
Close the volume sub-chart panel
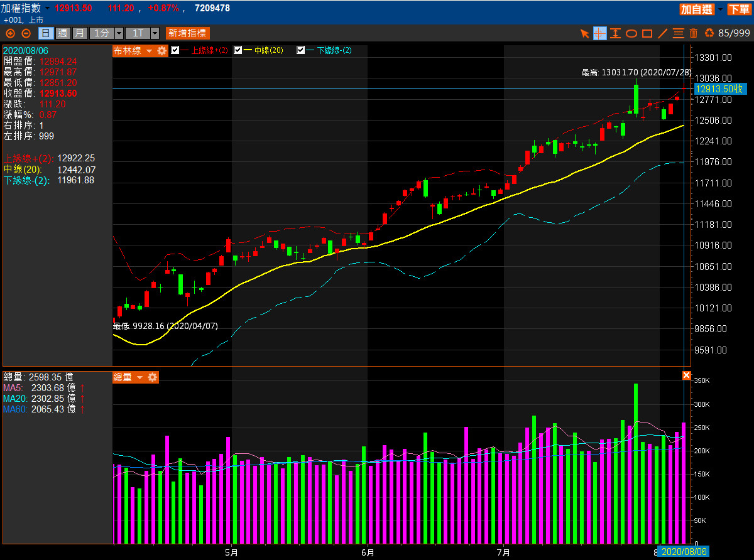(686, 375)
